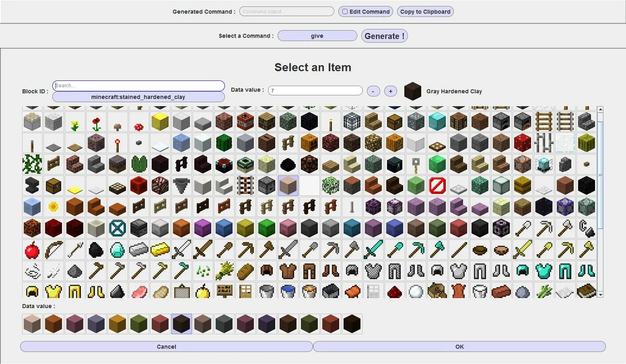Select the cactus block

[x=224, y=143]
